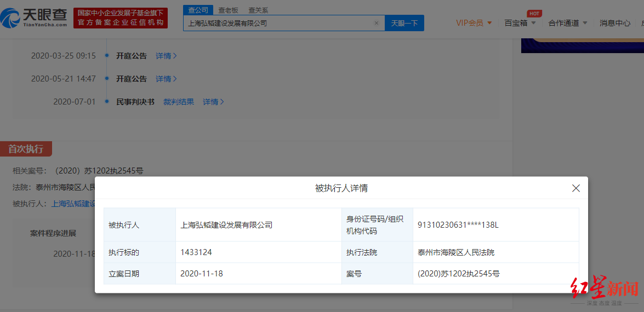Expand the 合作通道 dropdown menu

coord(568,23)
